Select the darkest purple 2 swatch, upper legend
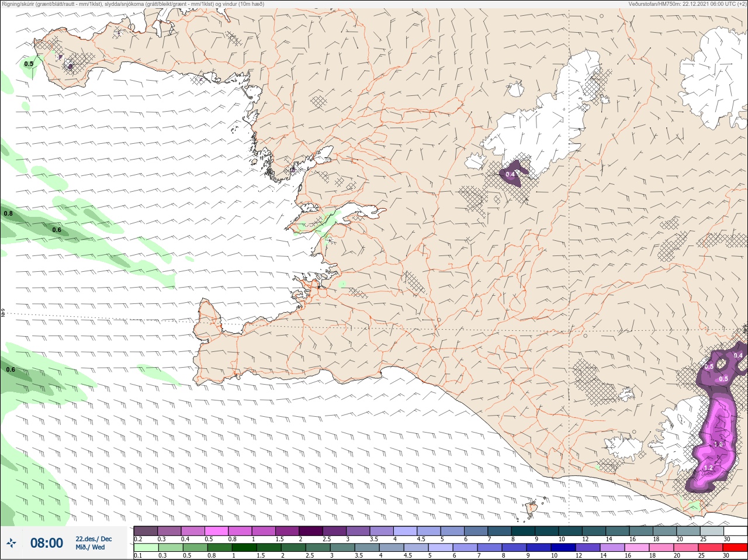Viewport: 748px width, 560px height. [311, 531]
